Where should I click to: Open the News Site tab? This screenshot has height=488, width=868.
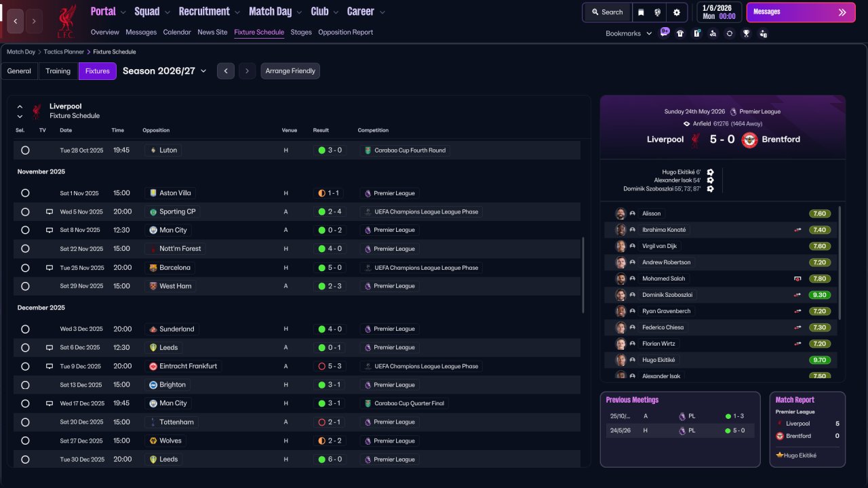(x=213, y=32)
